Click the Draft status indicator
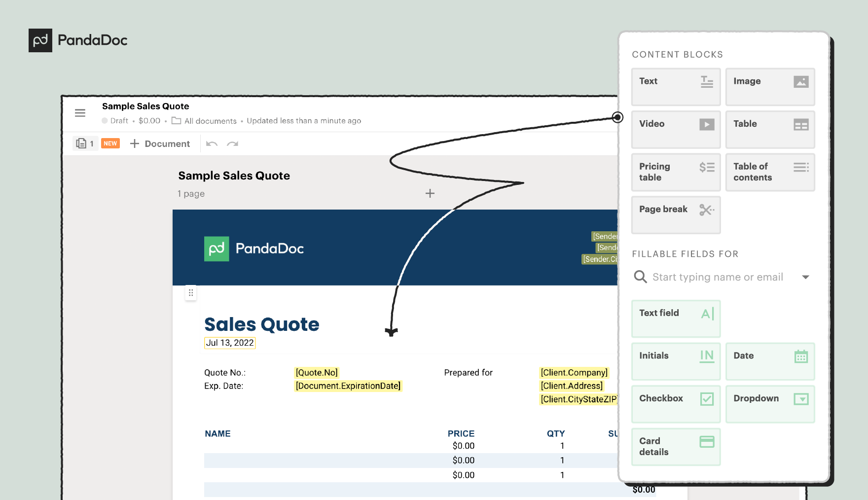868x500 pixels. [115, 121]
